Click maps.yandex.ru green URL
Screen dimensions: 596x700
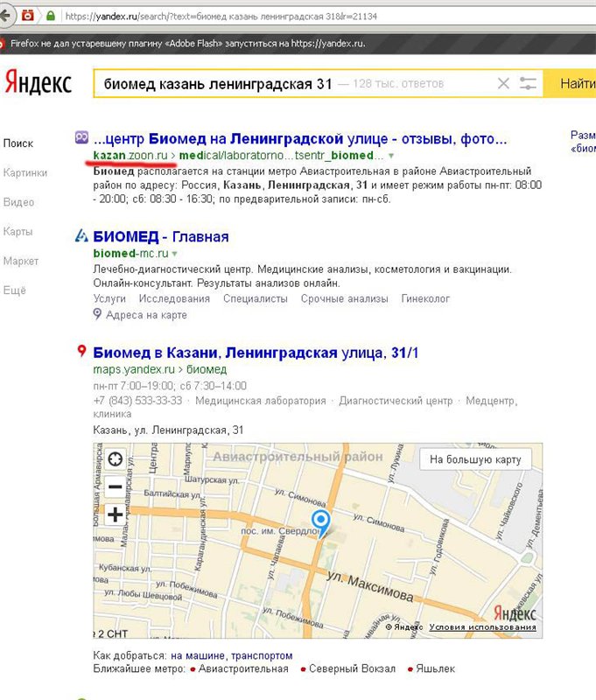(134, 369)
